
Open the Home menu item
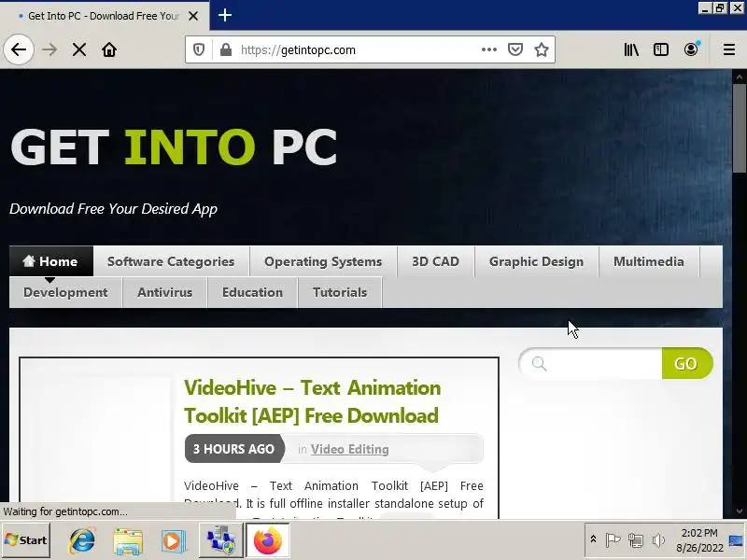click(x=51, y=261)
